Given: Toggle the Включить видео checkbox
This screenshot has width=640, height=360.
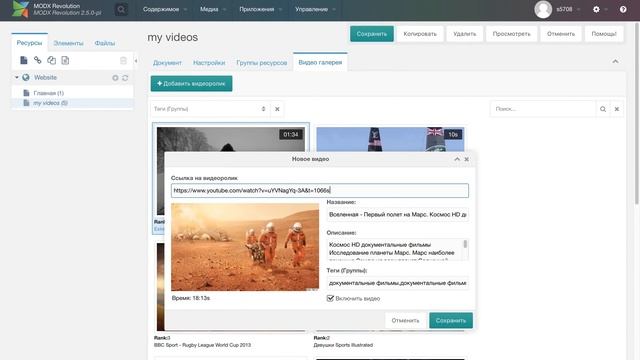Looking at the screenshot, I should pos(330,298).
